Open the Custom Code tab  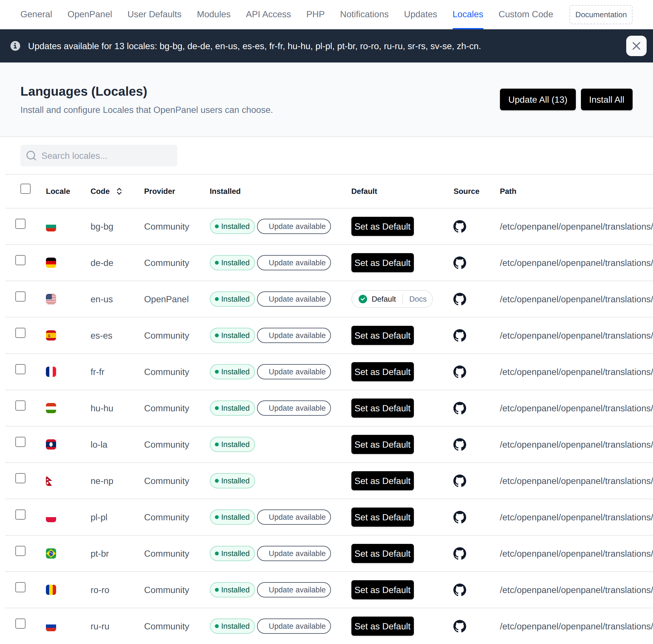pyautogui.click(x=525, y=14)
